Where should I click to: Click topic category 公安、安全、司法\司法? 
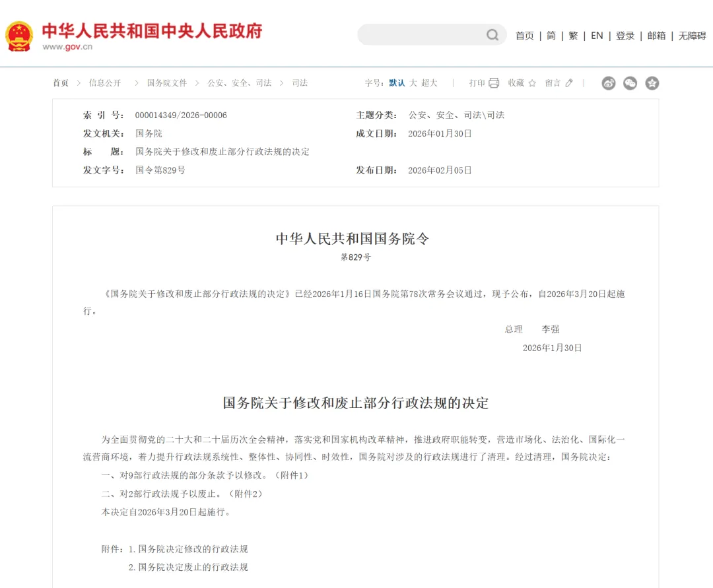[x=456, y=115]
